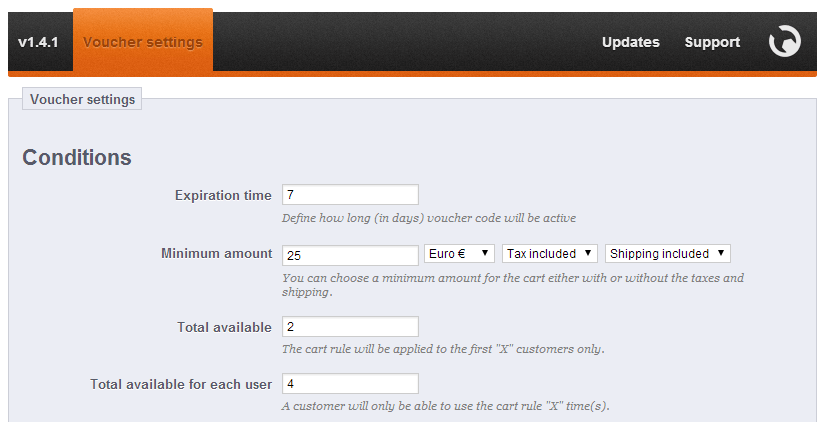826x422 pixels.
Task: Focus Total available for each user field
Action: coord(350,384)
